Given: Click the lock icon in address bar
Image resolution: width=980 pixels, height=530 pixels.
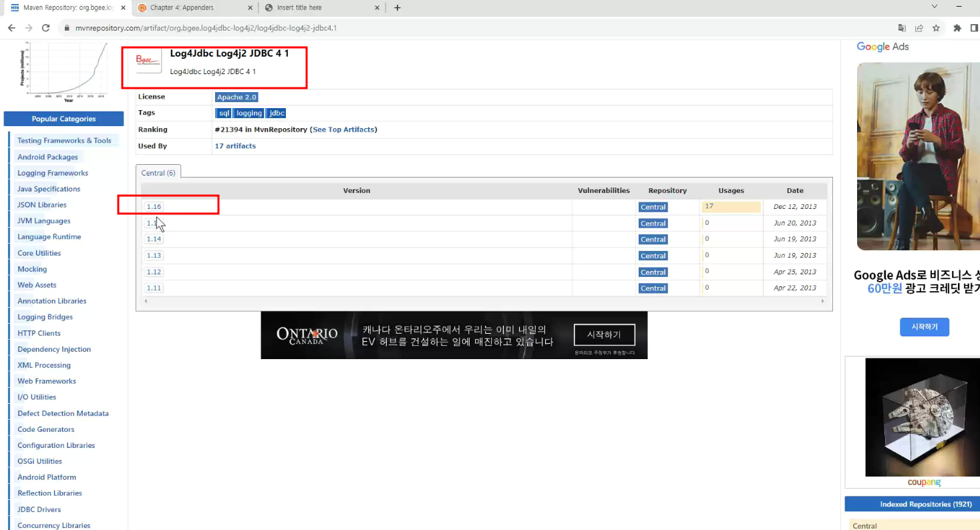Looking at the screenshot, I should (66, 28).
